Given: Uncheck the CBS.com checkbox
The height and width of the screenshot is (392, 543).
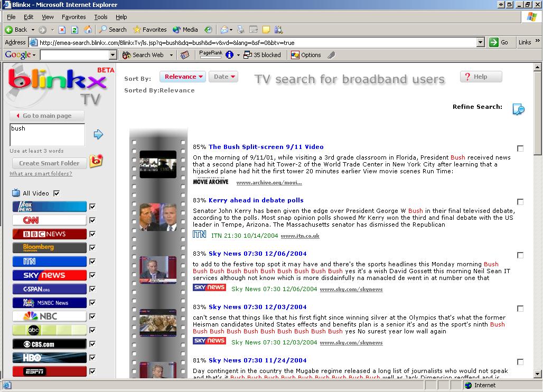Looking at the screenshot, I should point(92,344).
